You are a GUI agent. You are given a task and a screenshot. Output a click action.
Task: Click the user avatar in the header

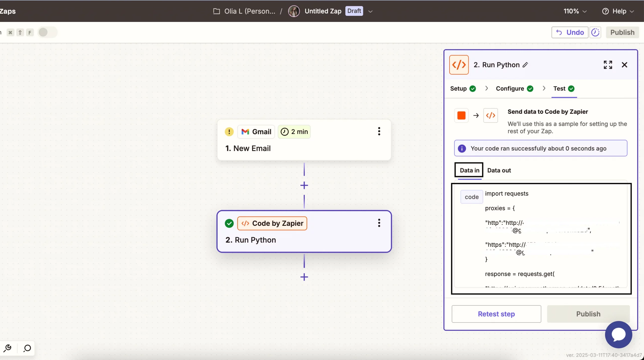tap(294, 11)
